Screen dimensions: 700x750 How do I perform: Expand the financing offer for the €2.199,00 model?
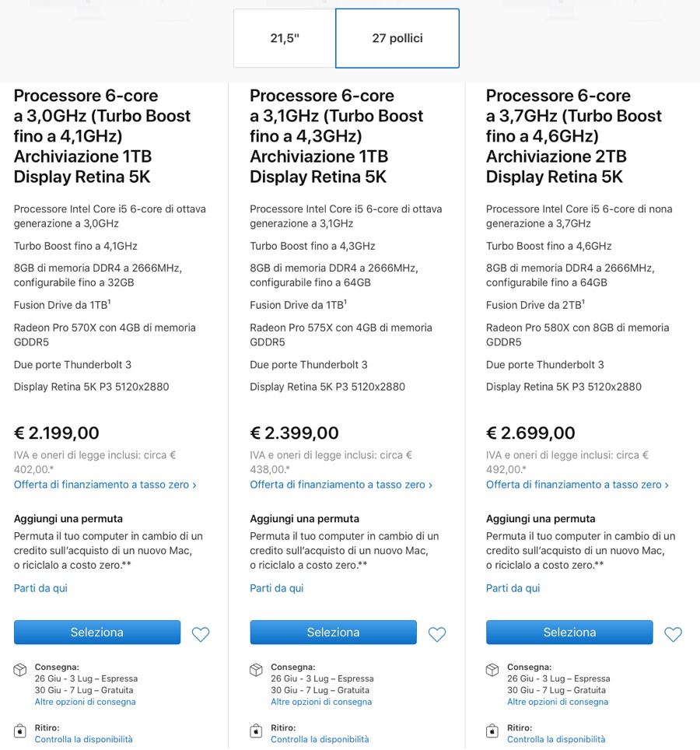[x=103, y=484]
